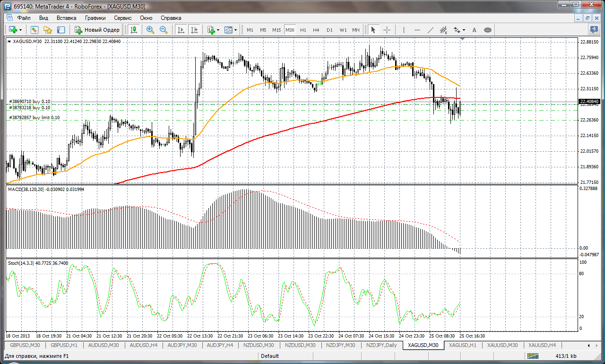Zoom in on the chart
Screen dimensions: 605x364
(x=150, y=30)
